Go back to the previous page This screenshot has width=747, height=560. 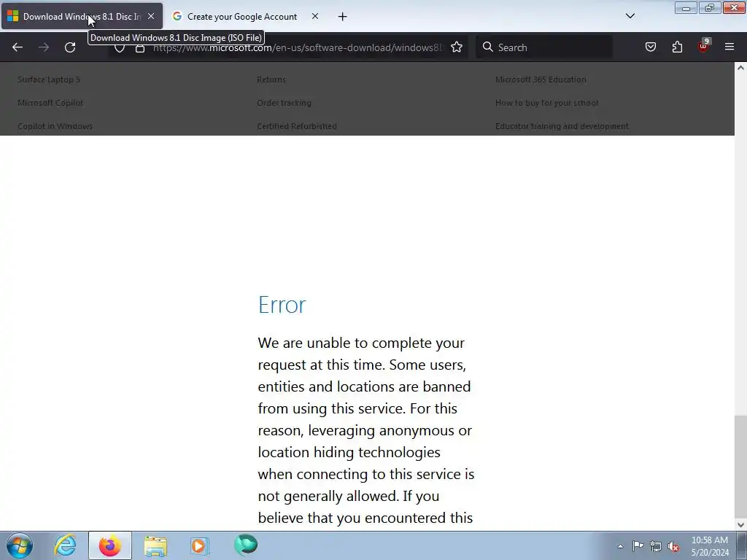tap(18, 47)
